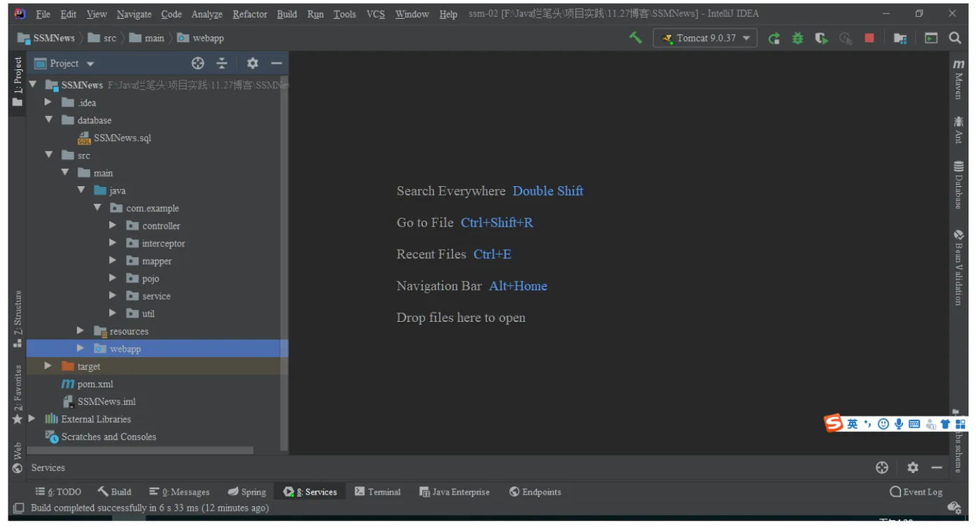
Task: Click Search Everywhere magnifier icon
Action: click(x=955, y=38)
